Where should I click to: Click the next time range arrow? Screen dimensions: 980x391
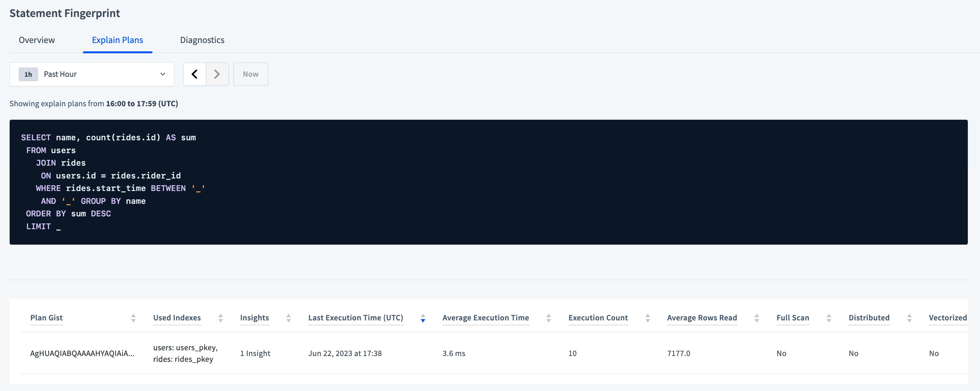(217, 74)
